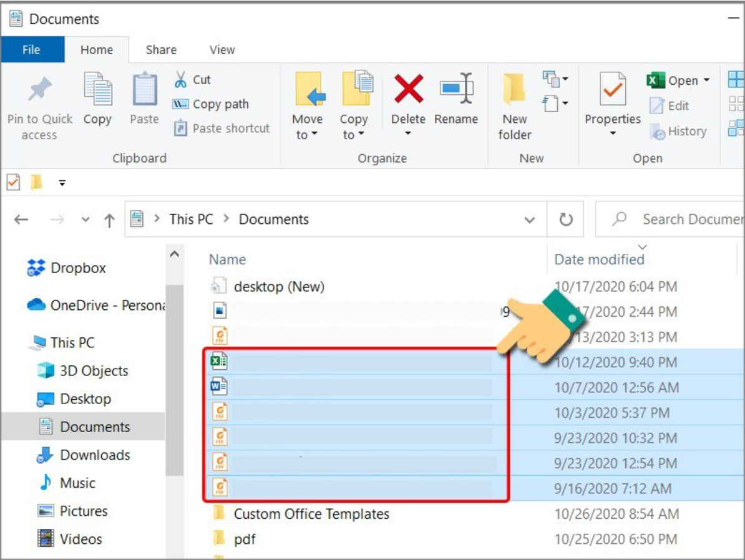This screenshot has width=745, height=560.
Task: Go back with the left arrow
Action: pyautogui.click(x=21, y=220)
